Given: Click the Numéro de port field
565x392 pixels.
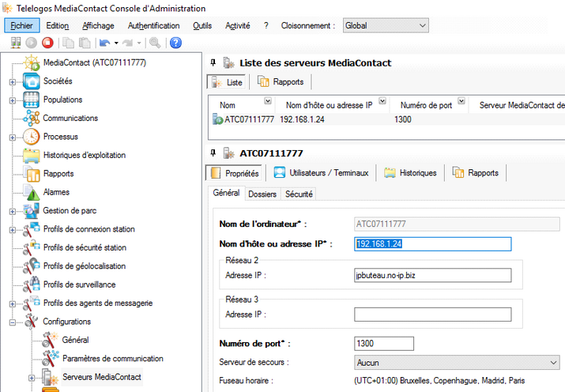Looking at the screenshot, I should point(384,343).
